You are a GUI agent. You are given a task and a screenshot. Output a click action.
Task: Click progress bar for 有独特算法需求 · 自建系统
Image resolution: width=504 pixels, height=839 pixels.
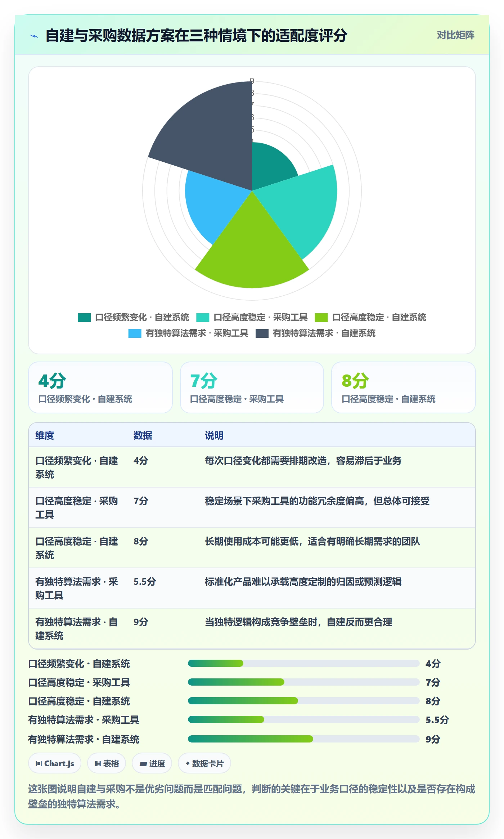tap(304, 739)
